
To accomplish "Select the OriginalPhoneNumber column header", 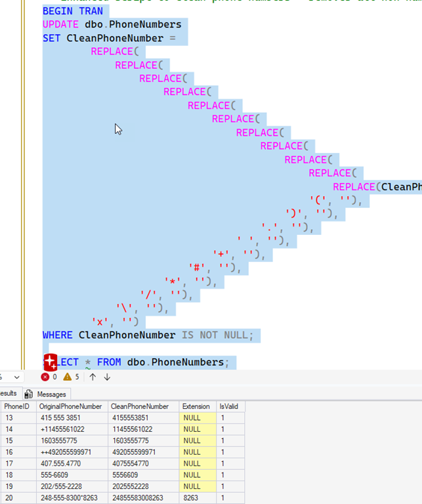I will click(71, 407).
